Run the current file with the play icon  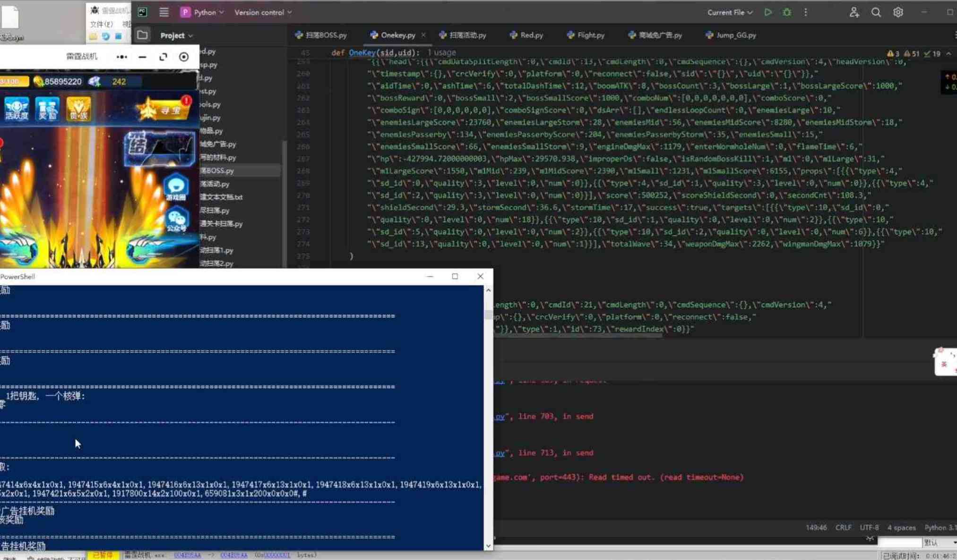click(768, 12)
